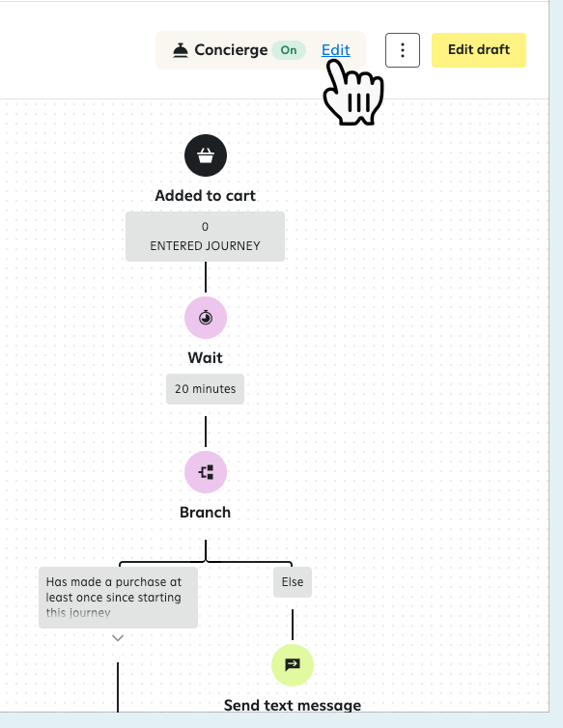Screen dimensions: 563x728
Task: Click the Edit link beside Concierge
Action: [335, 49]
